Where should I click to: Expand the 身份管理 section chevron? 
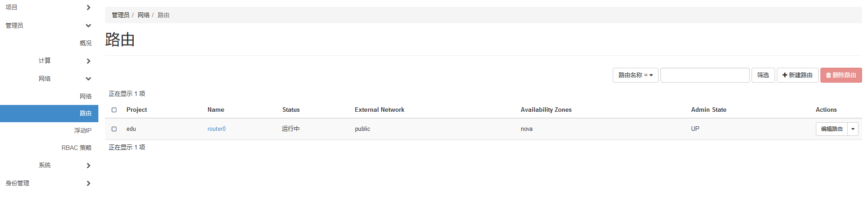point(88,184)
